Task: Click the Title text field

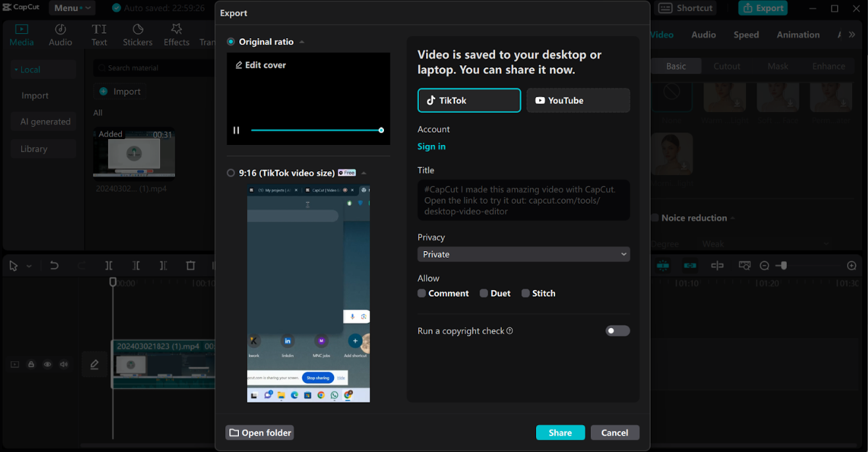Action: point(524,200)
